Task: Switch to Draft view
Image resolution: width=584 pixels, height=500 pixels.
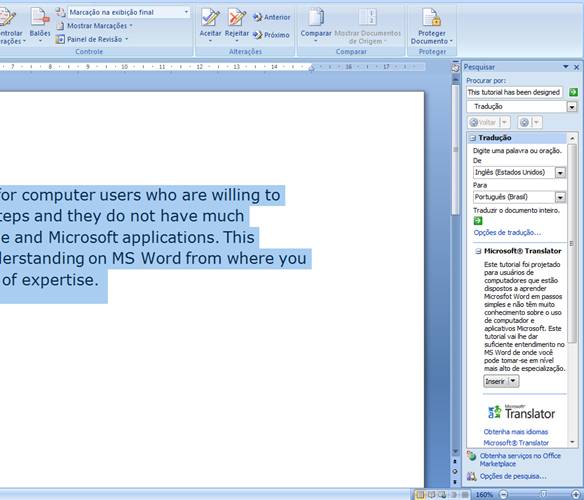Action: click(x=464, y=495)
